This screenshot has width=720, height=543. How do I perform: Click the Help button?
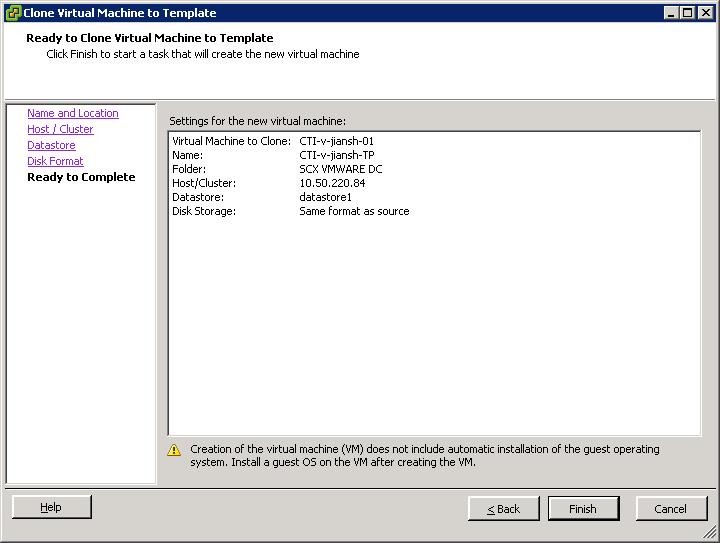[51, 507]
